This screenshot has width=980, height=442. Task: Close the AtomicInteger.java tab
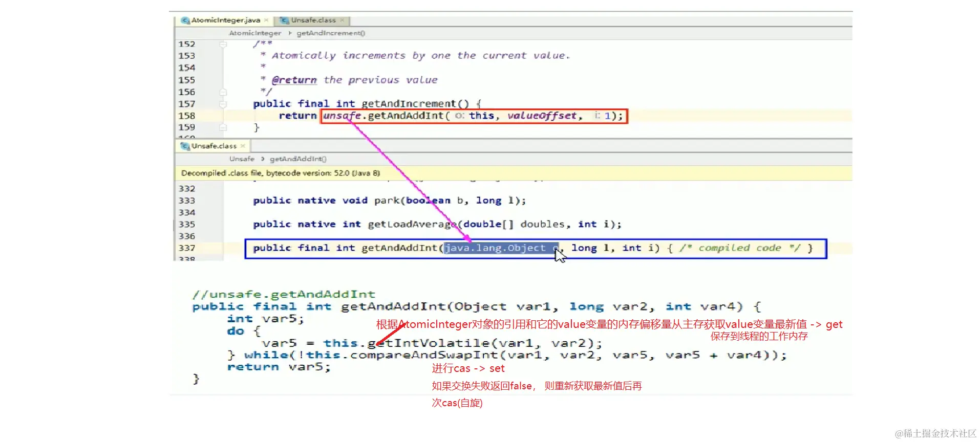tap(266, 20)
